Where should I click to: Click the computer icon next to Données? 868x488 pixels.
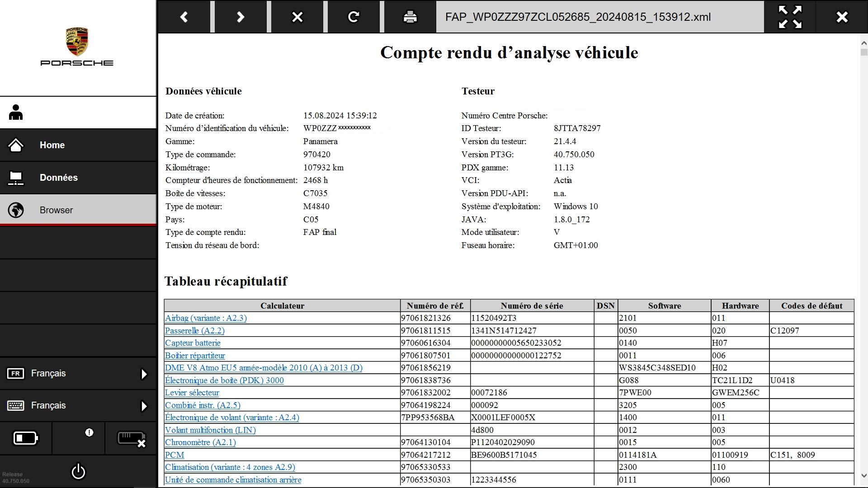[16, 178]
